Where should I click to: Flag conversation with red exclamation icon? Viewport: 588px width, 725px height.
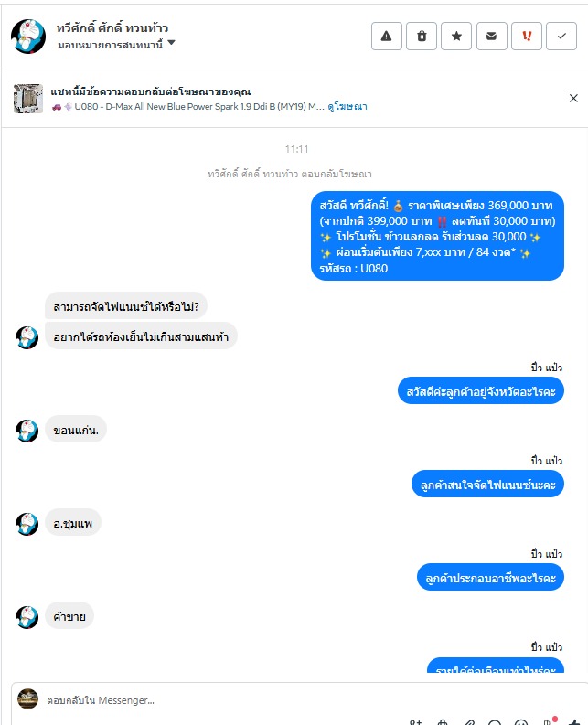[x=527, y=36]
